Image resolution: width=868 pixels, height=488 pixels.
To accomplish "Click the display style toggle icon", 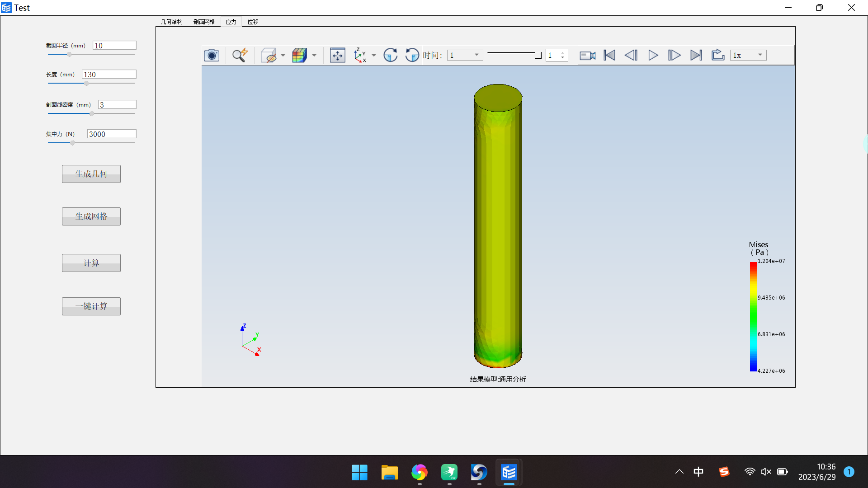I will (x=269, y=55).
